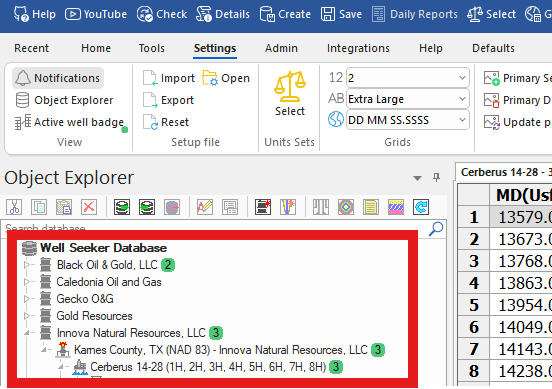Toggle Active well badge option
The width and height of the screenshot is (552, 389).
pos(70,122)
